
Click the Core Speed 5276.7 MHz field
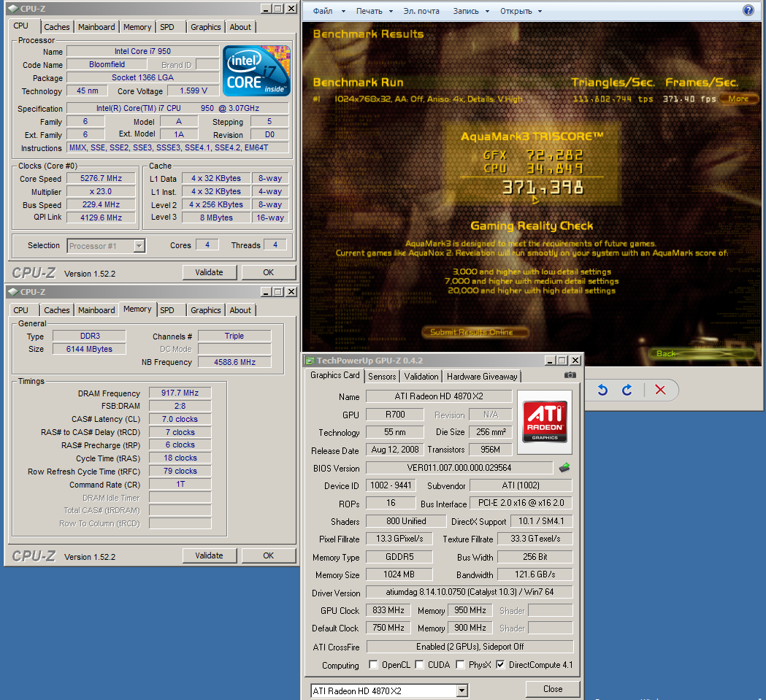(x=101, y=178)
